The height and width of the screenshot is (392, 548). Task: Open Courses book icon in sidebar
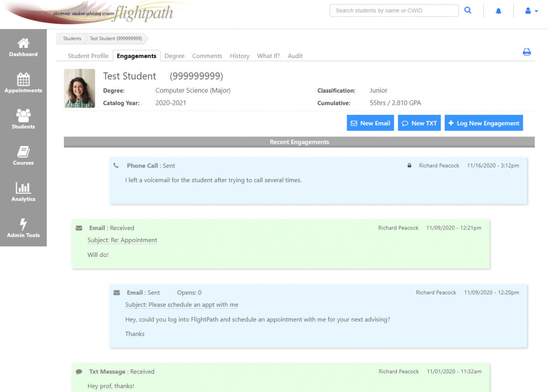(x=23, y=152)
